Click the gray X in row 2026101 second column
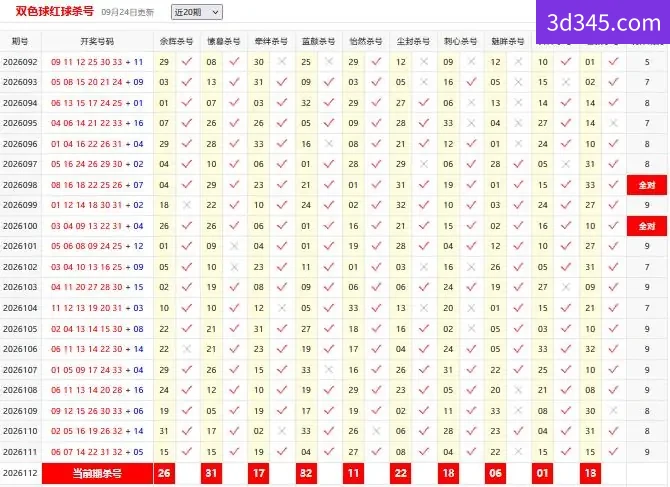The height and width of the screenshot is (487, 670). point(234,246)
